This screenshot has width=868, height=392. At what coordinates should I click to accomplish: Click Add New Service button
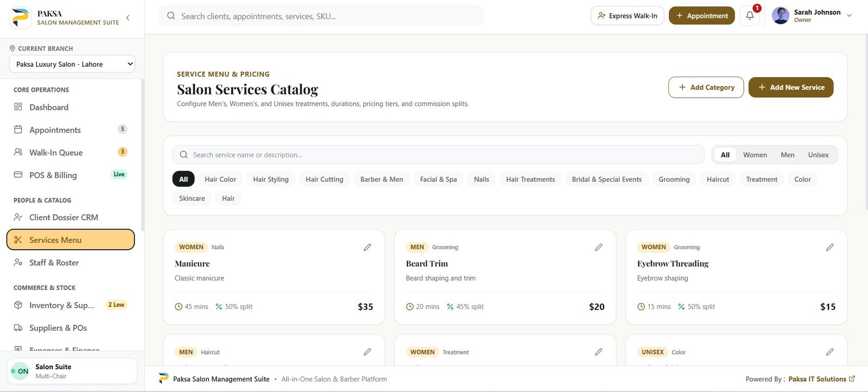point(791,87)
